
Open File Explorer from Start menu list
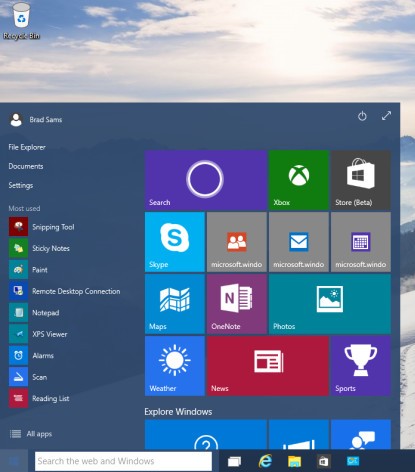[27, 147]
